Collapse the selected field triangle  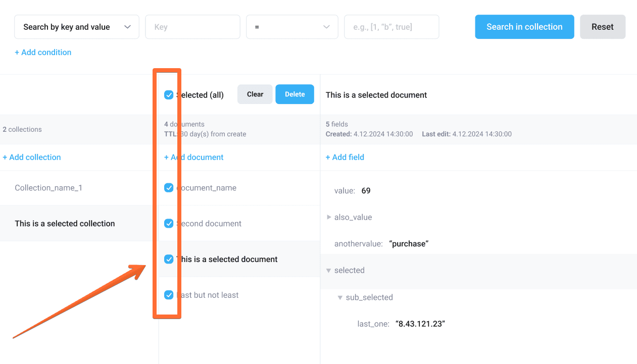point(329,271)
